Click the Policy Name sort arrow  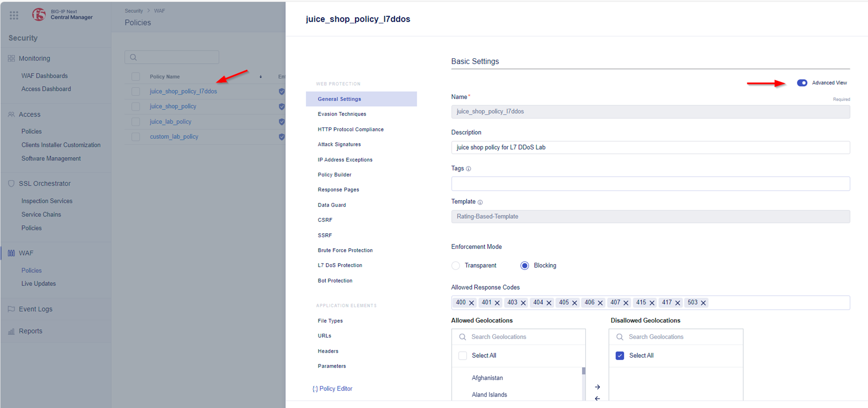261,77
